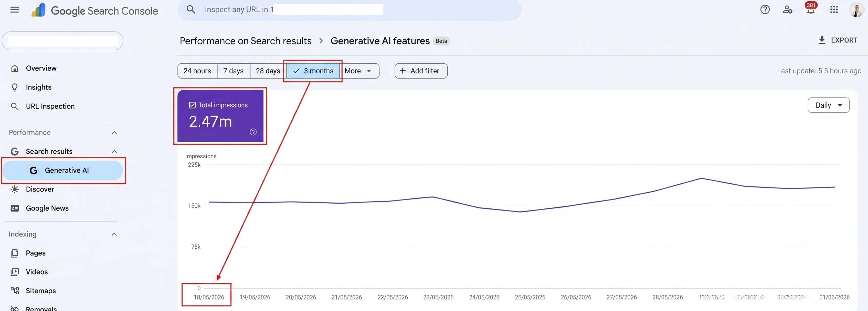Click the Beta badge next to title
Viewport: 868px width, 311px height.
pos(441,41)
